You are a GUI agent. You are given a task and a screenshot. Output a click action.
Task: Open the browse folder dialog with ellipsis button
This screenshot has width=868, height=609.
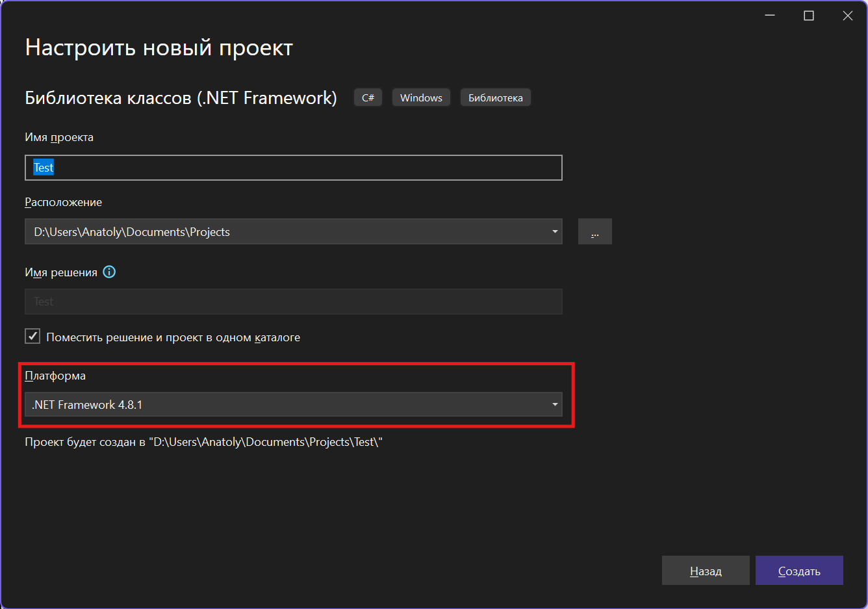click(594, 231)
